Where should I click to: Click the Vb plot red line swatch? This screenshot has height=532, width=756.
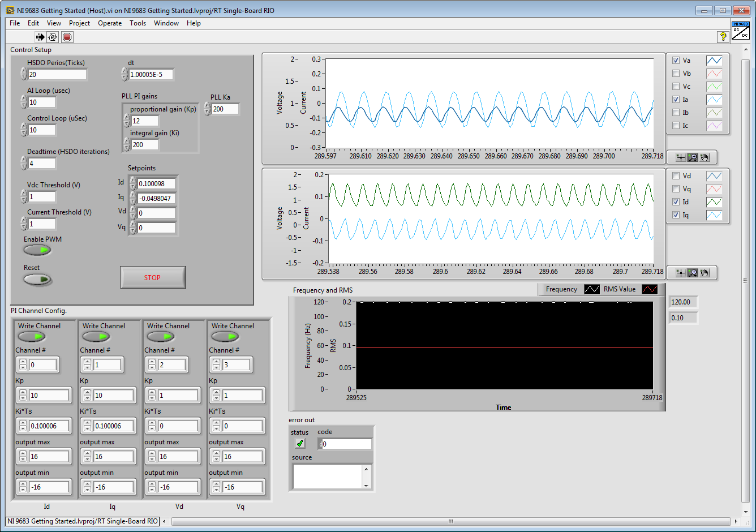[x=714, y=74]
